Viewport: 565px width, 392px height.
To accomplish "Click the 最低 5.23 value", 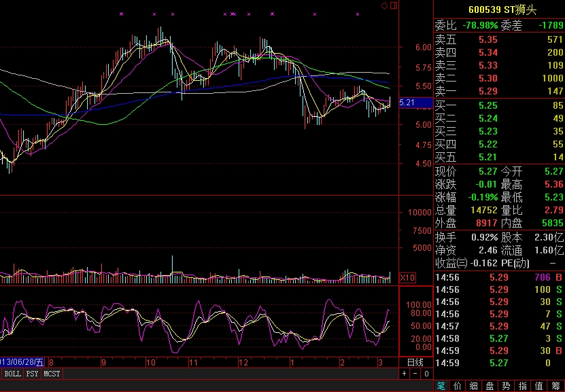I will point(554,197).
